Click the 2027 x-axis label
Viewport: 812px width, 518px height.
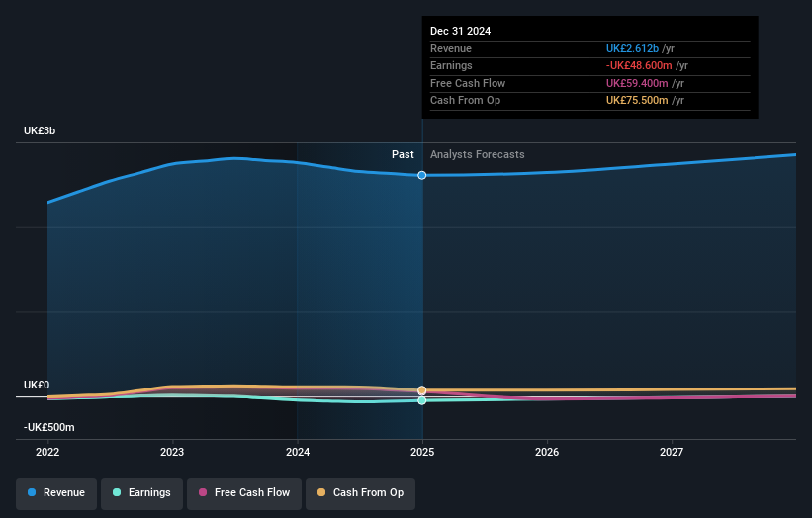point(672,453)
